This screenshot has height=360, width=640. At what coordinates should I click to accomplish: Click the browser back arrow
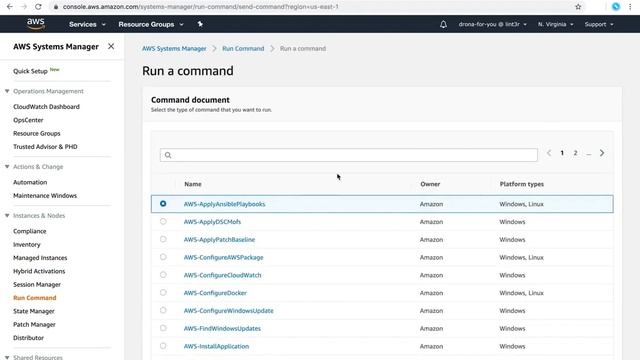tap(9, 7)
